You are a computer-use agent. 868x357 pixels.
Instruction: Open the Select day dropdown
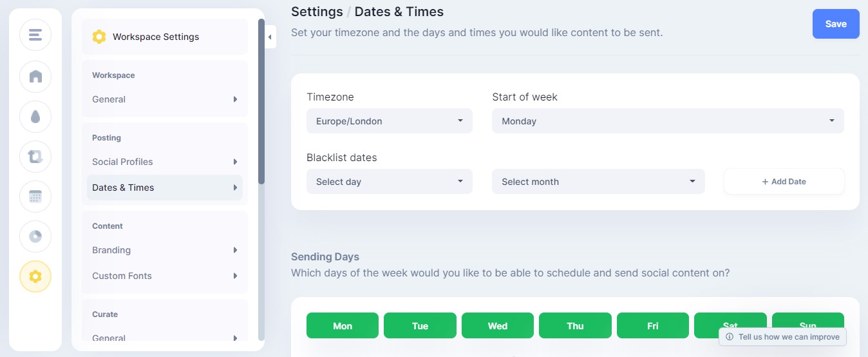point(390,182)
